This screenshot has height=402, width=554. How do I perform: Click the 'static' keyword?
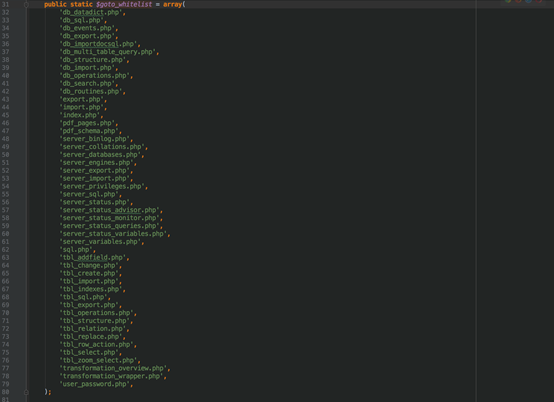click(x=81, y=5)
